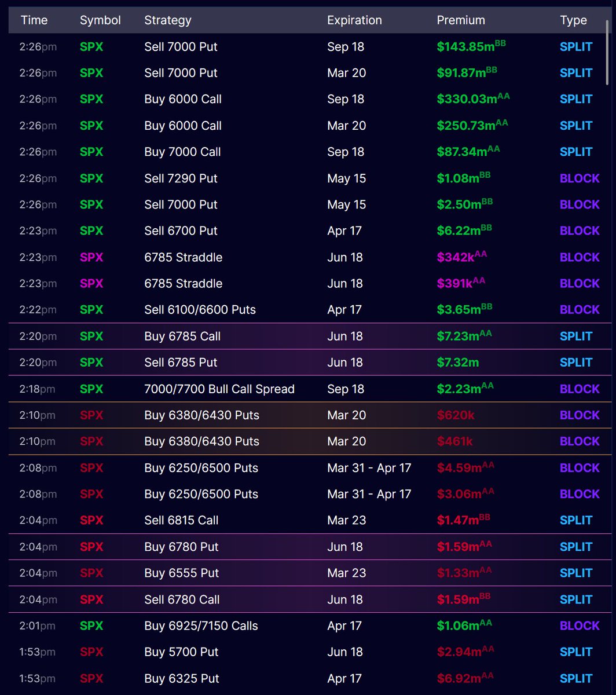
Task: Open the Buy 6555 Put strategy
Action: 181,573
